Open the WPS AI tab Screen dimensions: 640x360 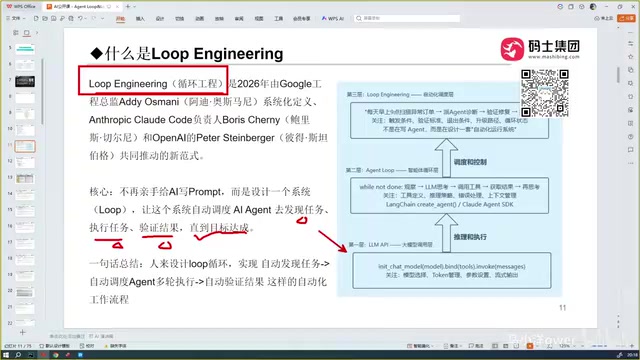point(333,19)
